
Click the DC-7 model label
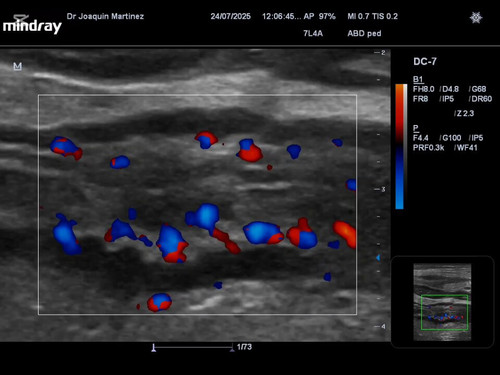425,62
